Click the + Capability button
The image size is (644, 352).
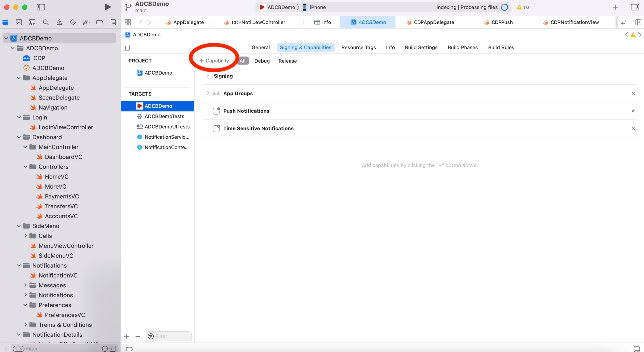(x=214, y=61)
